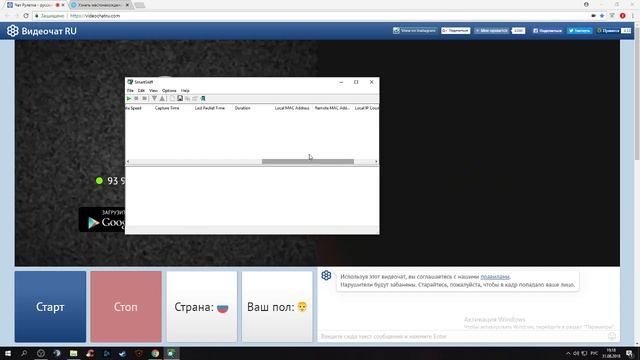This screenshot has width=640, height=360.
Task: Open the rules link in chat notice
Action: [495, 277]
